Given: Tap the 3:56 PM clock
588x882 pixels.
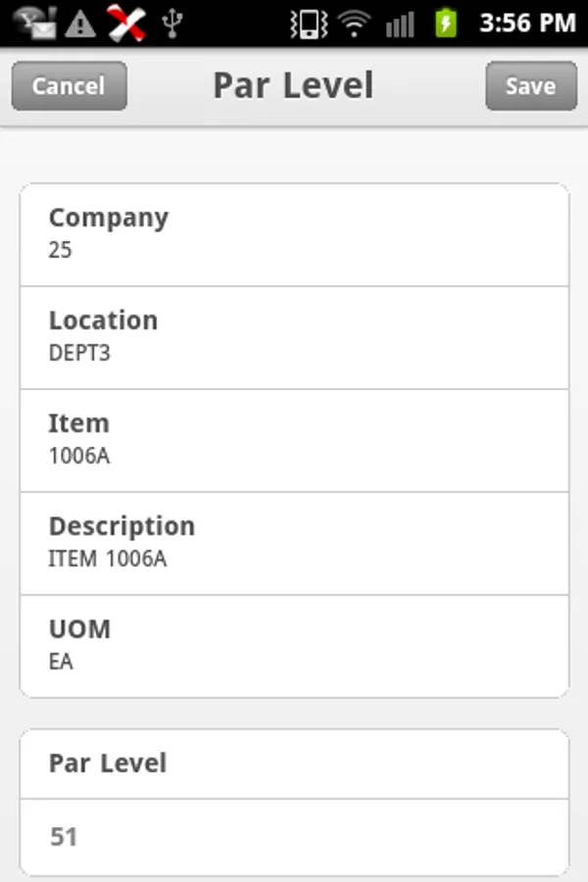Looking at the screenshot, I should [x=526, y=24].
